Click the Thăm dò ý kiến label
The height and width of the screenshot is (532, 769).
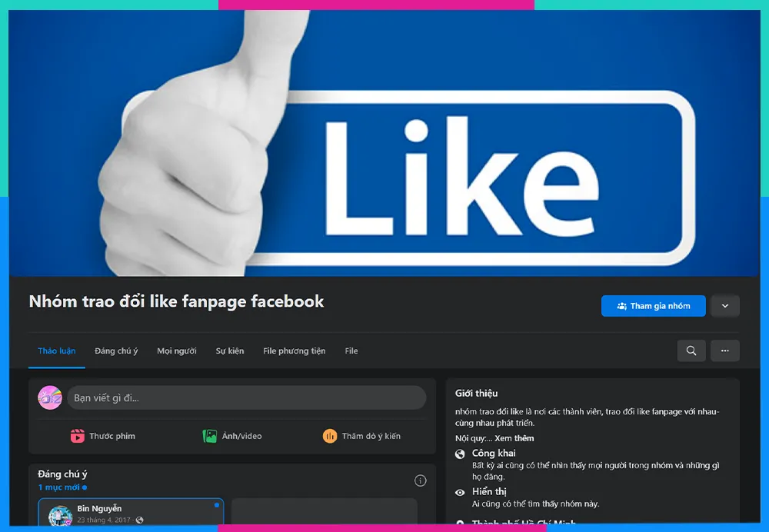[x=371, y=436]
